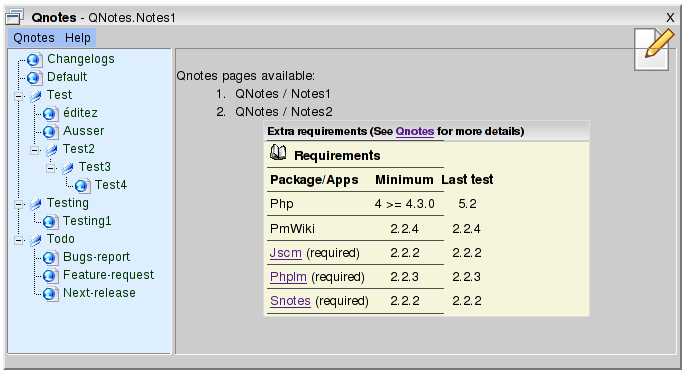Collapse the Testing tree node

coord(18,204)
